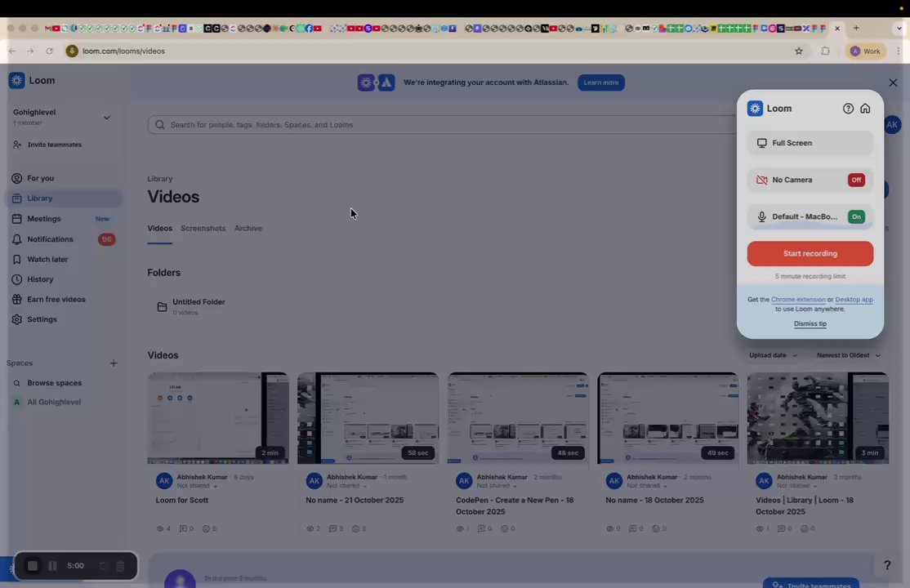Viewport: 910px width, 588px height.
Task: Toggle the camera Off switch
Action: click(856, 180)
